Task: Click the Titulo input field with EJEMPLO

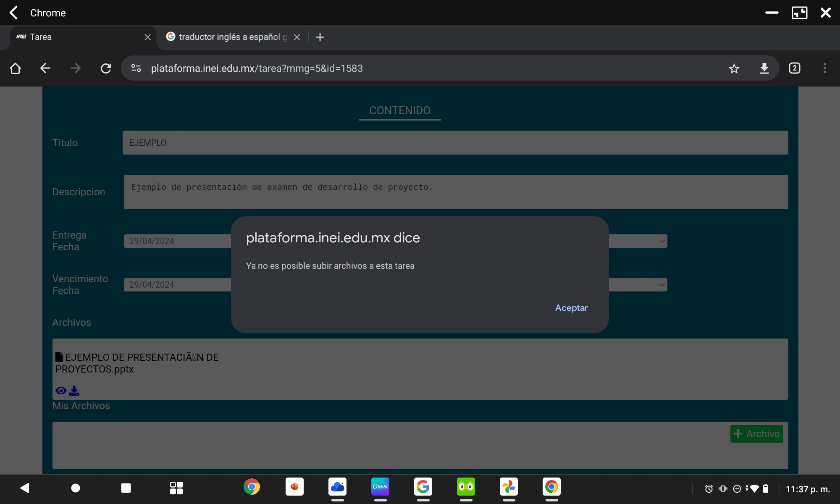Action: [455, 143]
